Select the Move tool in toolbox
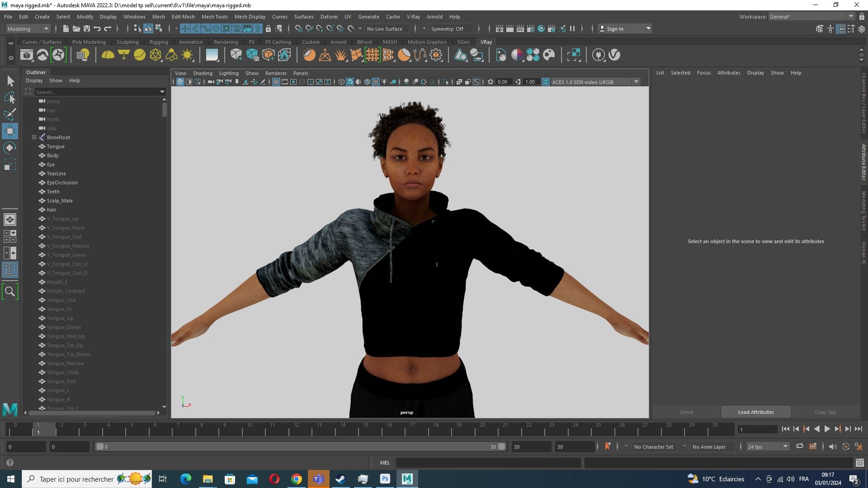Viewport: 868px width, 488px height. click(x=10, y=131)
